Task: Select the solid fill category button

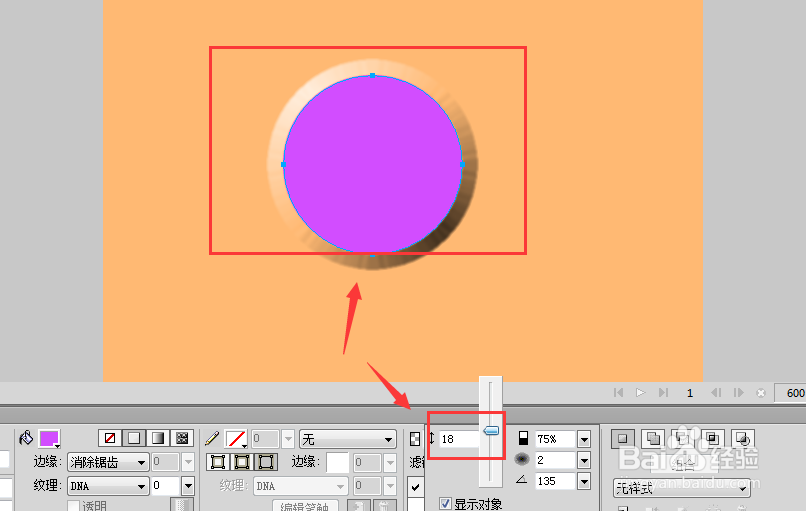Action: 134,437
